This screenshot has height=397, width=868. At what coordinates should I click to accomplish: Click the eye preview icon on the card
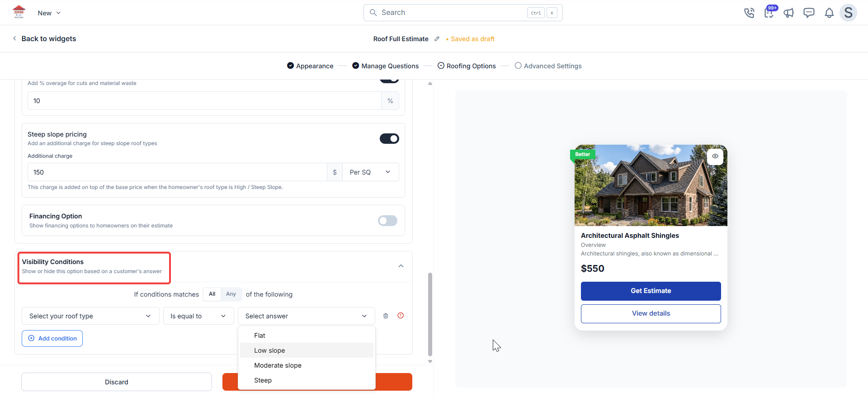coord(715,156)
